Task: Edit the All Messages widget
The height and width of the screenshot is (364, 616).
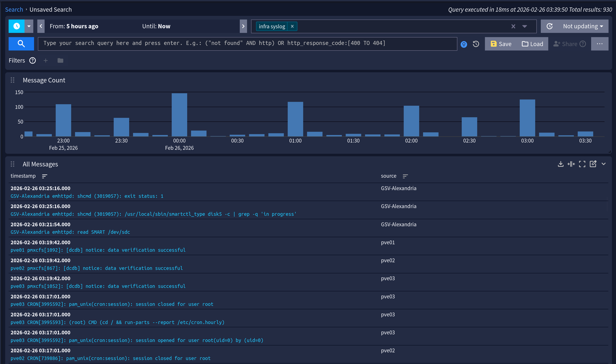Action: click(x=593, y=164)
